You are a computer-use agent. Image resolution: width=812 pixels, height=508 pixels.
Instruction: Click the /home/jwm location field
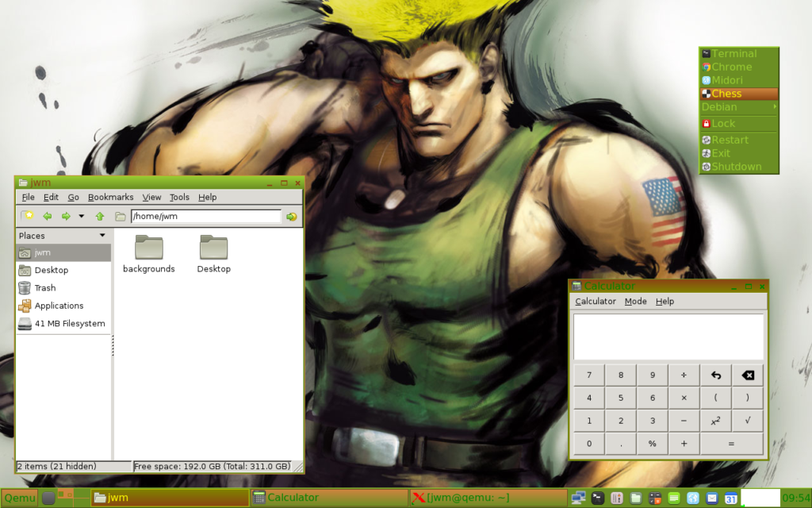tap(205, 216)
